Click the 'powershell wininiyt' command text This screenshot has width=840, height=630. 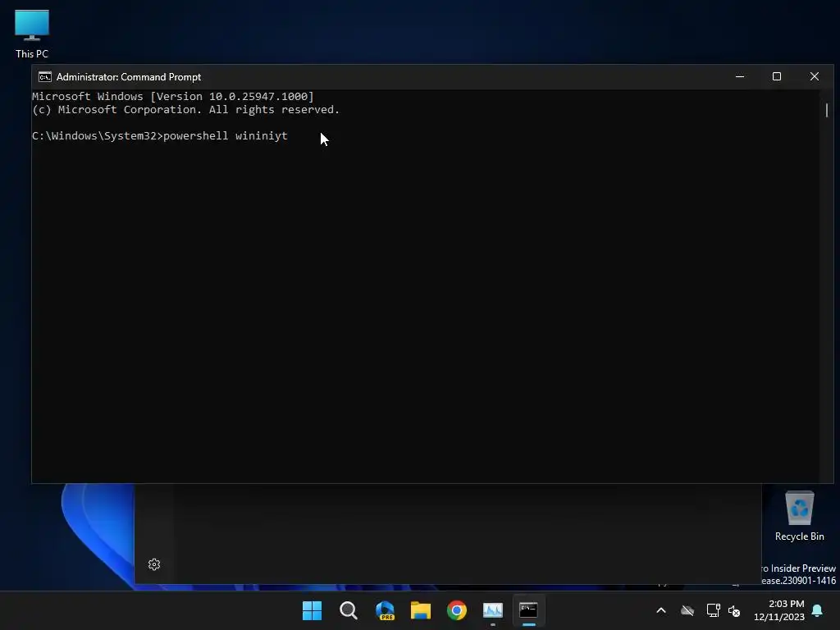pyautogui.click(x=226, y=136)
